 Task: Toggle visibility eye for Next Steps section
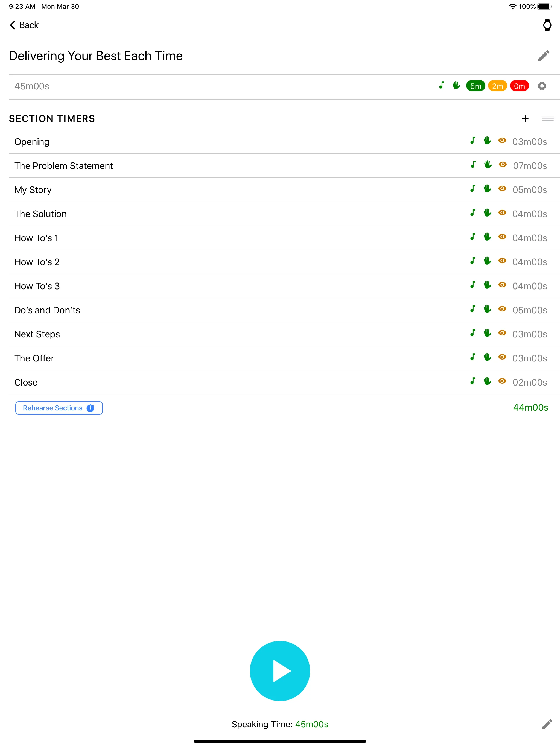[502, 333]
